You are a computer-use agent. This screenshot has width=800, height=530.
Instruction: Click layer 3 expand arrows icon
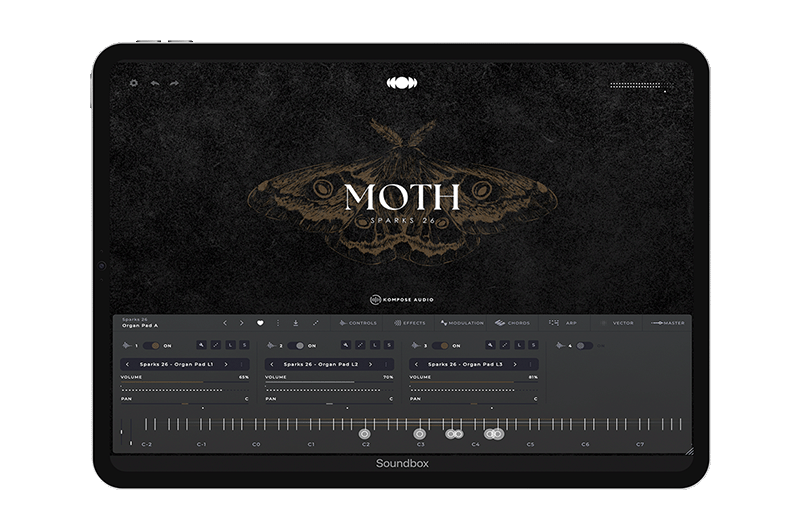pyautogui.click(x=505, y=345)
